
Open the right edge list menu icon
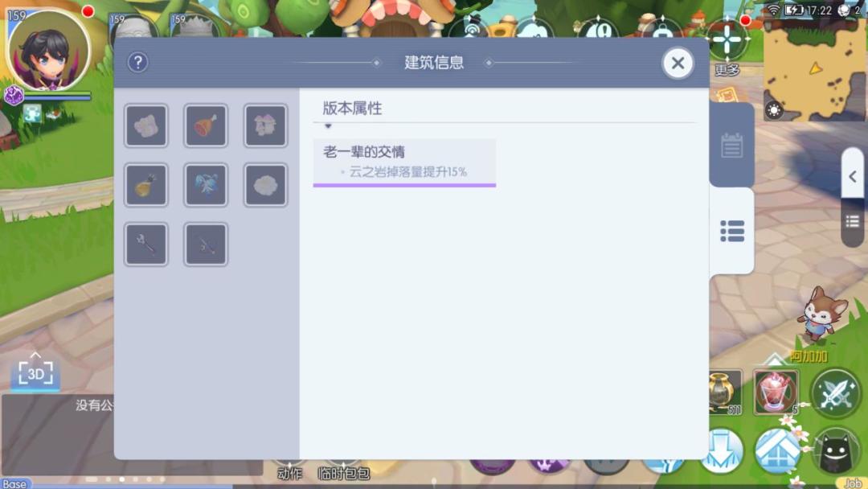853,221
